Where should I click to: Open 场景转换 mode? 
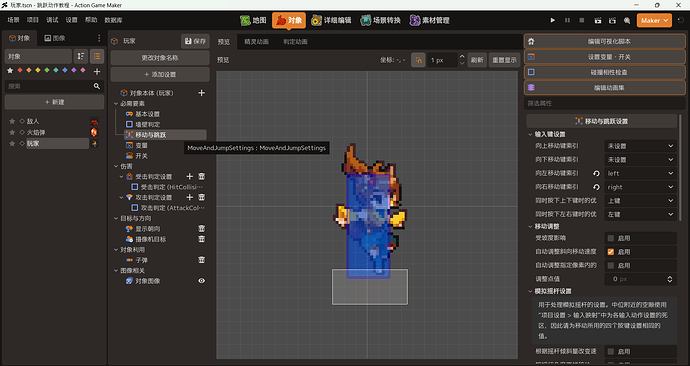[x=381, y=20]
